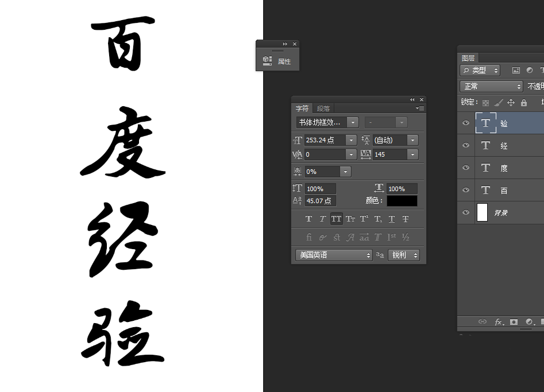The height and width of the screenshot is (392, 544).
Task: Open the leading (自动) dropdown arrow
Action: click(x=413, y=140)
